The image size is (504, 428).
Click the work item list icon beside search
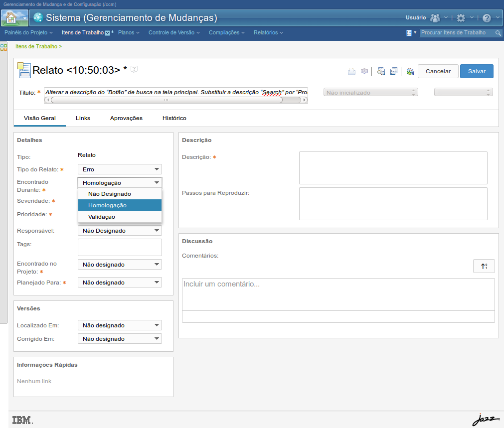(409, 33)
